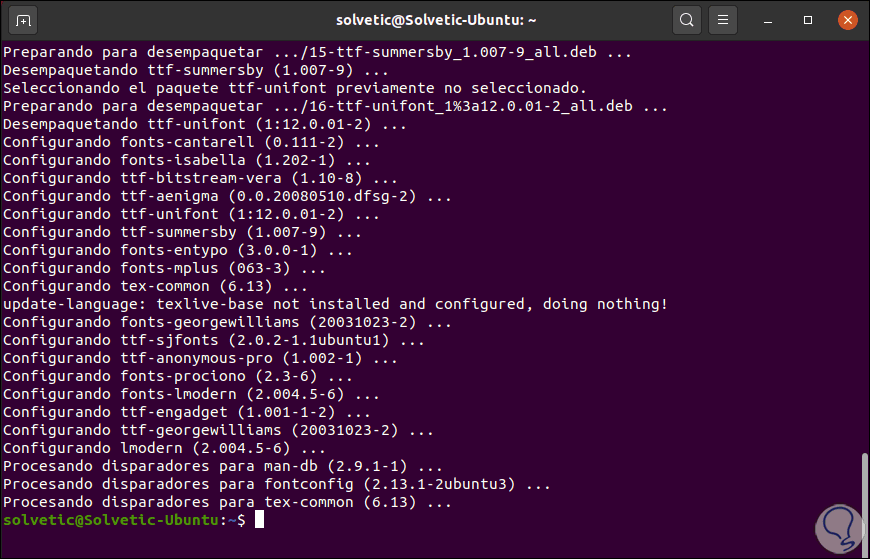The height and width of the screenshot is (559, 870).
Task: Click the Procesando disparadores para fontconfig line
Action: 276,484
